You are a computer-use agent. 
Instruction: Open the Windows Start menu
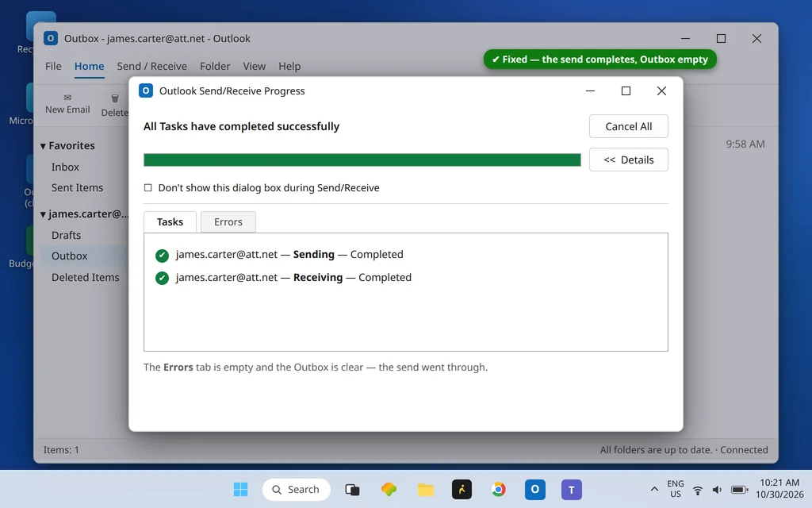241,489
